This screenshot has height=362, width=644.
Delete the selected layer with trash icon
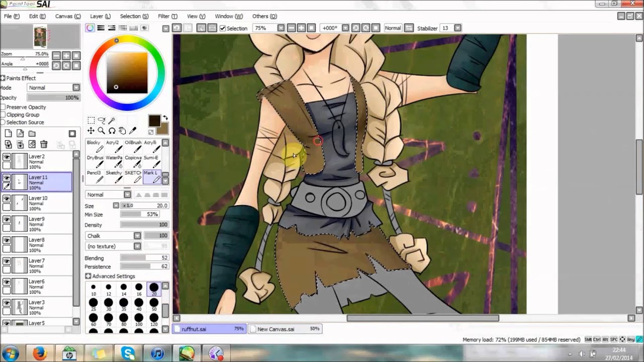coord(44,144)
